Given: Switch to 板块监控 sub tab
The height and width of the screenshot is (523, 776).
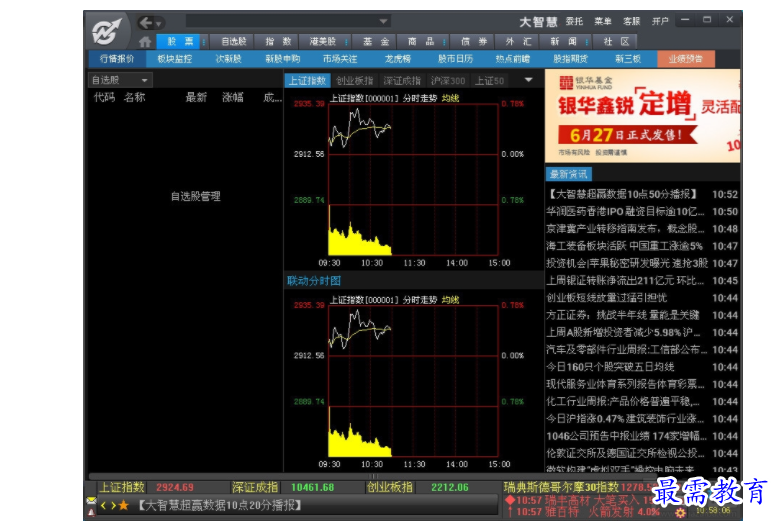Looking at the screenshot, I should [175, 59].
